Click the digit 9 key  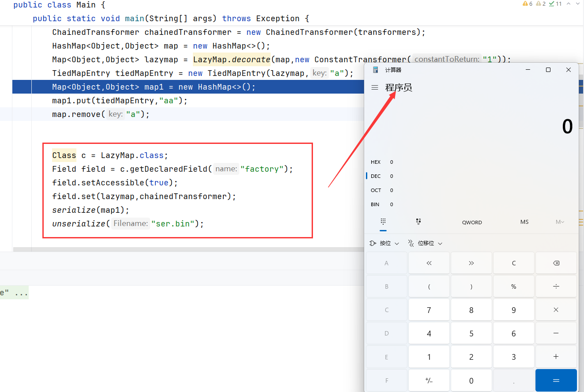pos(514,310)
